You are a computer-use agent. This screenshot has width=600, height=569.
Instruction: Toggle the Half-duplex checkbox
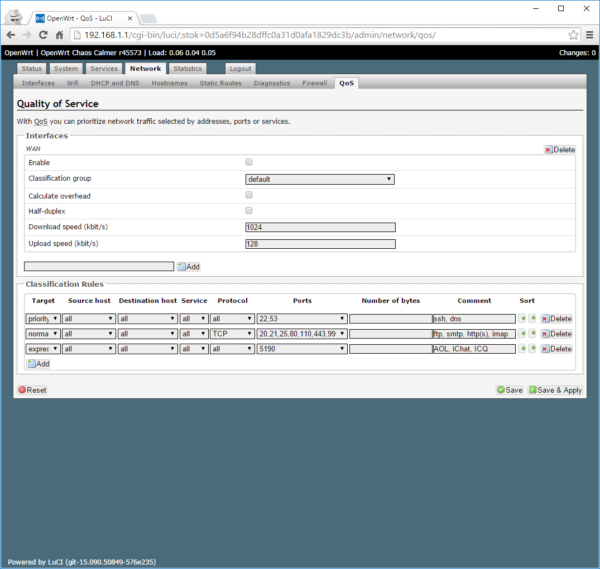coord(249,211)
